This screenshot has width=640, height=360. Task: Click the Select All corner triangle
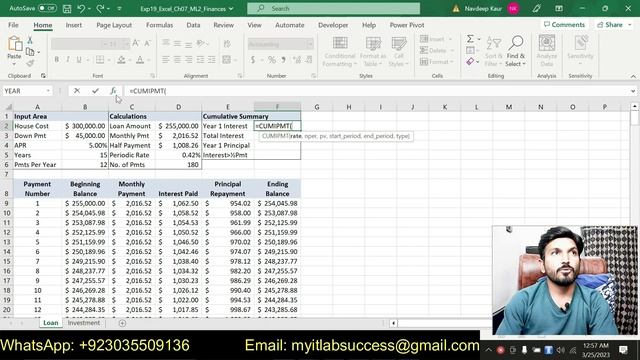[8, 107]
